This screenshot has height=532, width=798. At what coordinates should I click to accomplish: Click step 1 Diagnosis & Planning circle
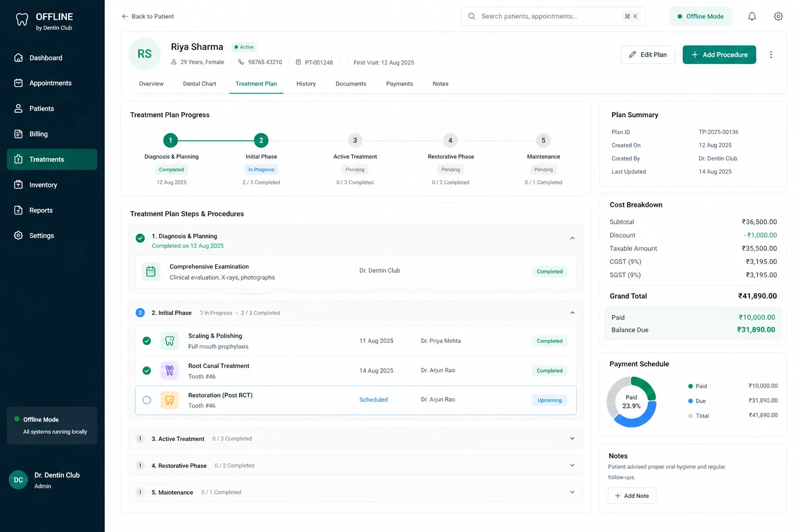click(x=170, y=140)
